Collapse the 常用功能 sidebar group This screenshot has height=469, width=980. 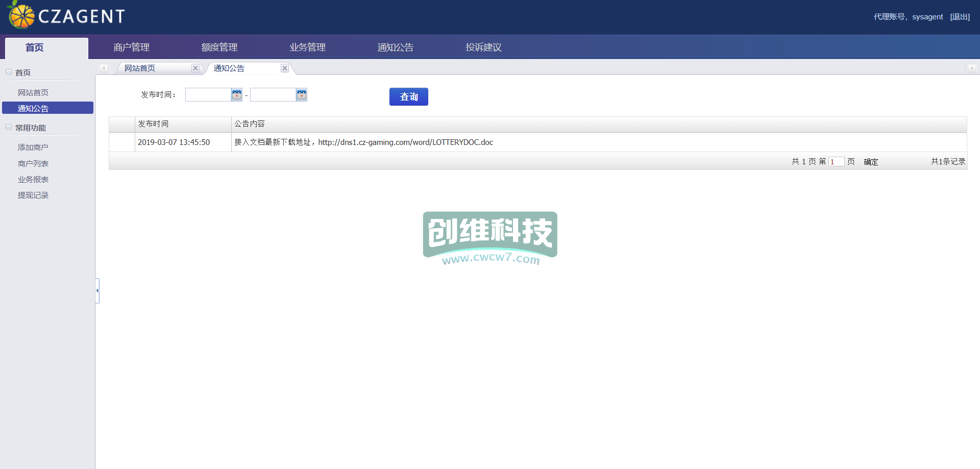coord(9,127)
